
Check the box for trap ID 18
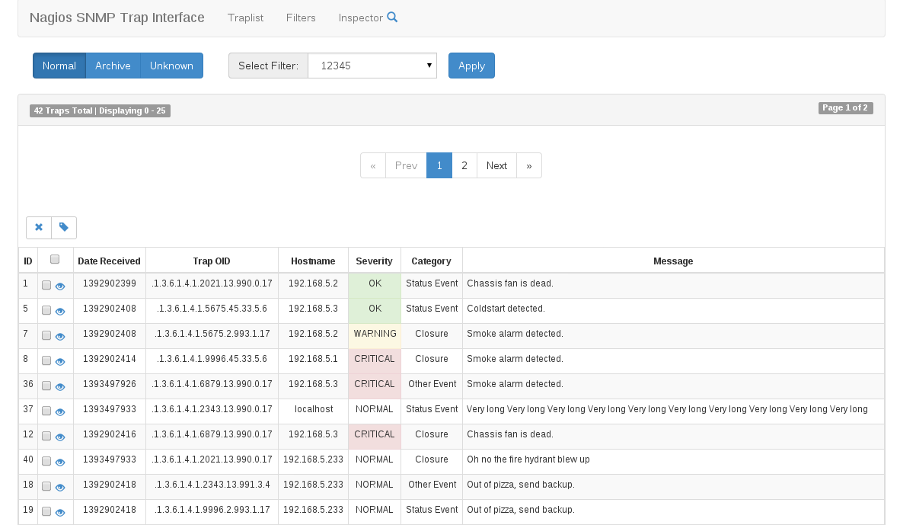46,487
